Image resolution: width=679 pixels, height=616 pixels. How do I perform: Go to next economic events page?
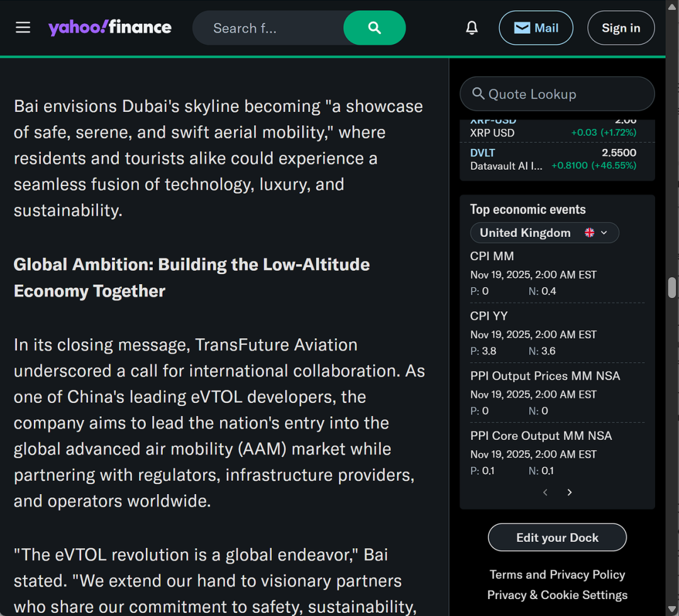tap(570, 492)
